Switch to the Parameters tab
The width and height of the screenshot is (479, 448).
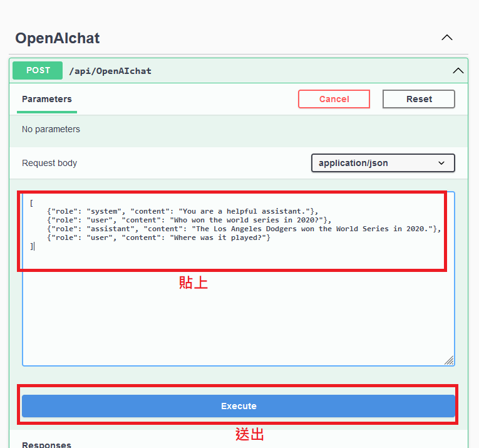pos(47,99)
